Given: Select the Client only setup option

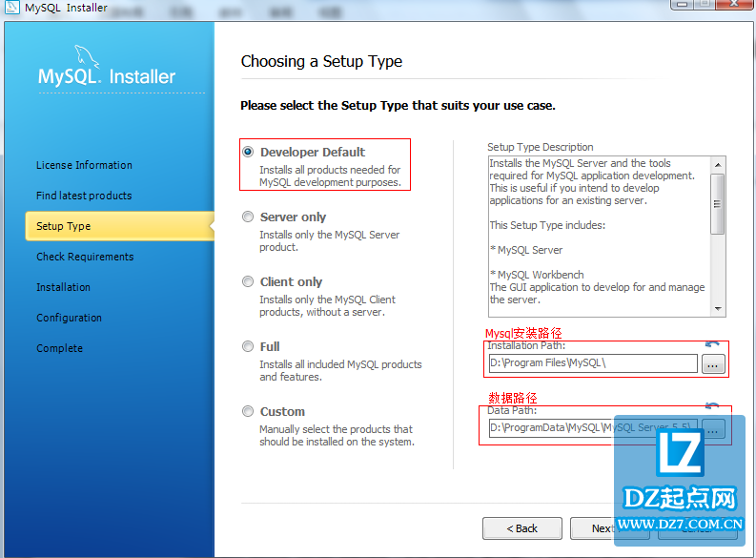Looking at the screenshot, I should click(248, 281).
